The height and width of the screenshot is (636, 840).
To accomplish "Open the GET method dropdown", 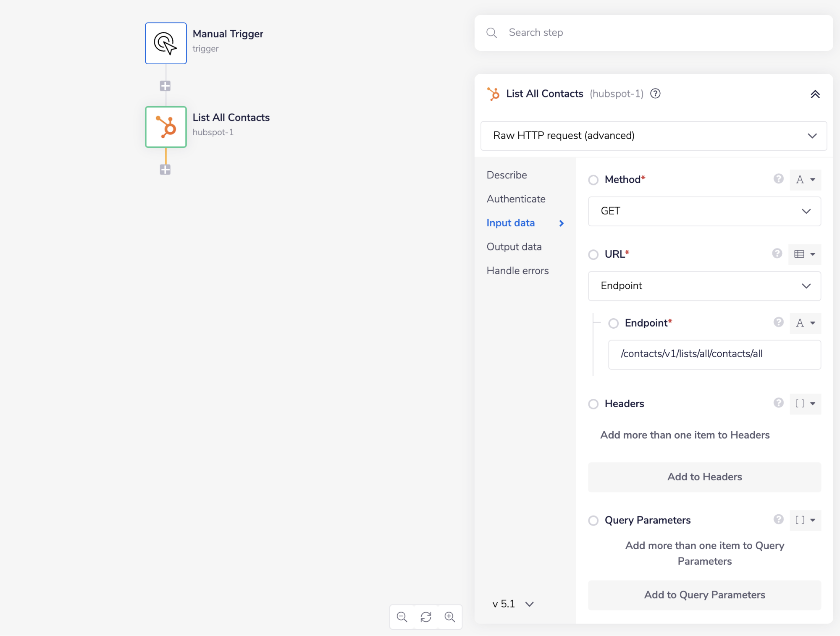I will click(x=704, y=211).
